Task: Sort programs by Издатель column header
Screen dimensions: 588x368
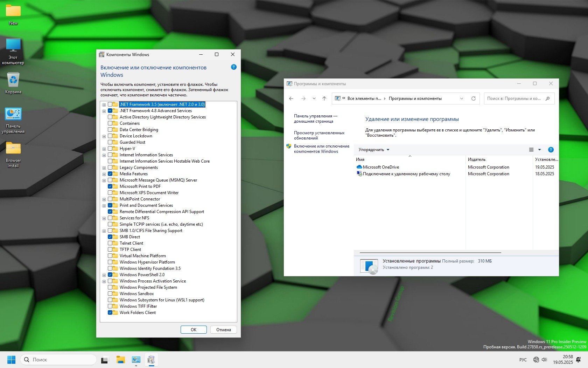Action: click(x=477, y=159)
